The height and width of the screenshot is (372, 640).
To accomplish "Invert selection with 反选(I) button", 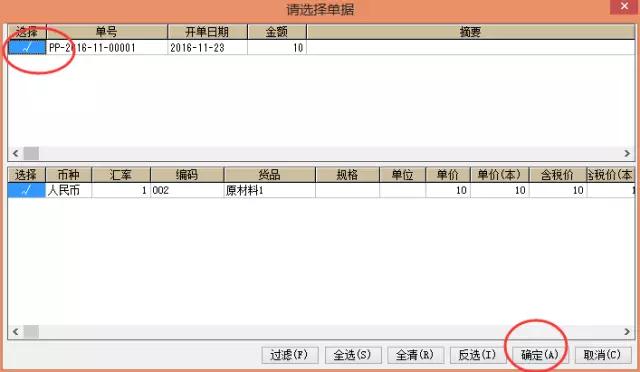I will click(478, 355).
